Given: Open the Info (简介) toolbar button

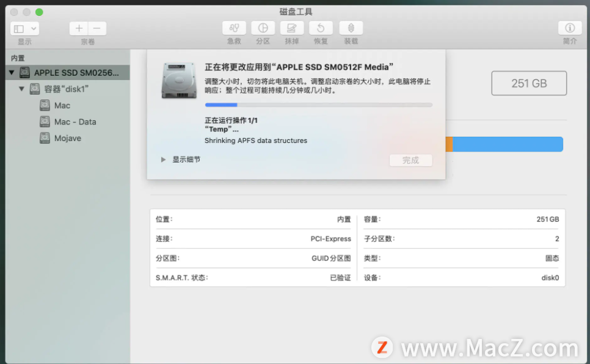Looking at the screenshot, I should (570, 28).
